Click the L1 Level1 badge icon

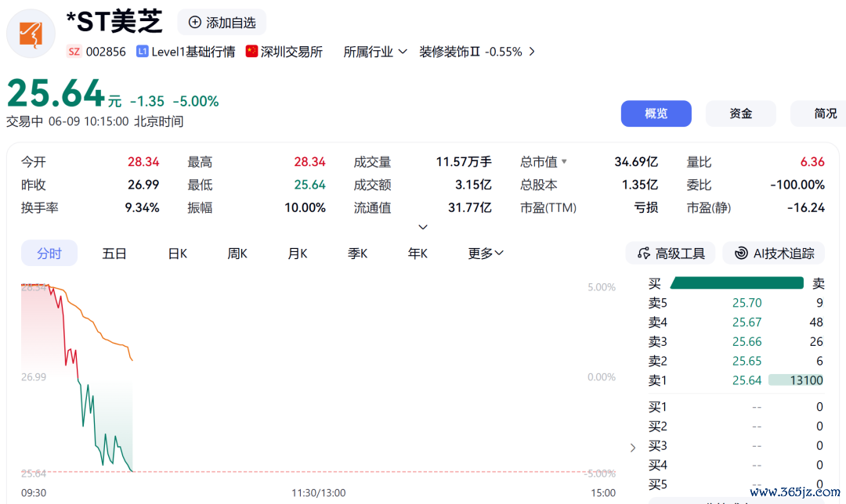pos(143,52)
